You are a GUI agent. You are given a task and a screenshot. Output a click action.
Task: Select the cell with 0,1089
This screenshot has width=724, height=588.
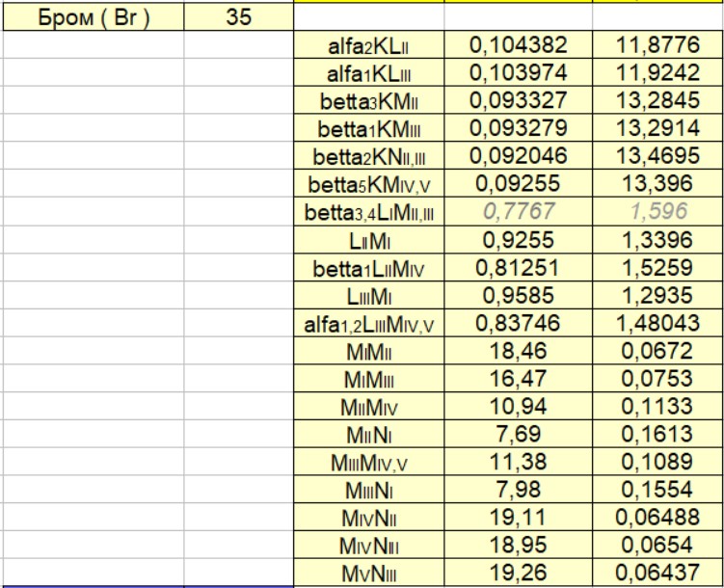click(x=658, y=462)
